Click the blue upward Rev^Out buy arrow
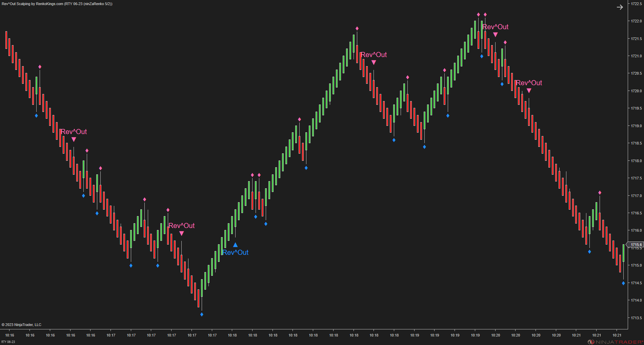Screen dimensions: 644x345 click(235, 244)
